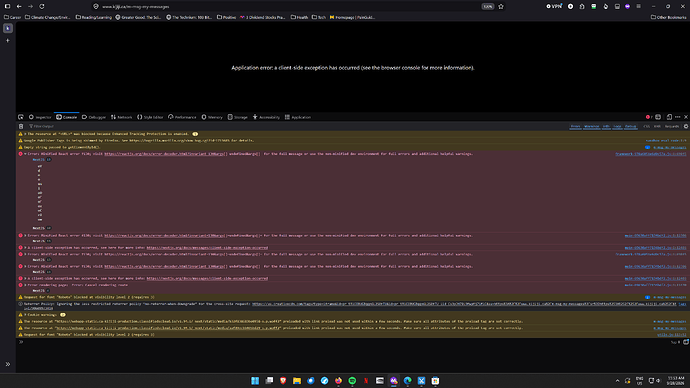Open Spotify from the taskbar
The height and width of the screenshot is (388, 690).
pyautogui.click(x=352, y=381)
